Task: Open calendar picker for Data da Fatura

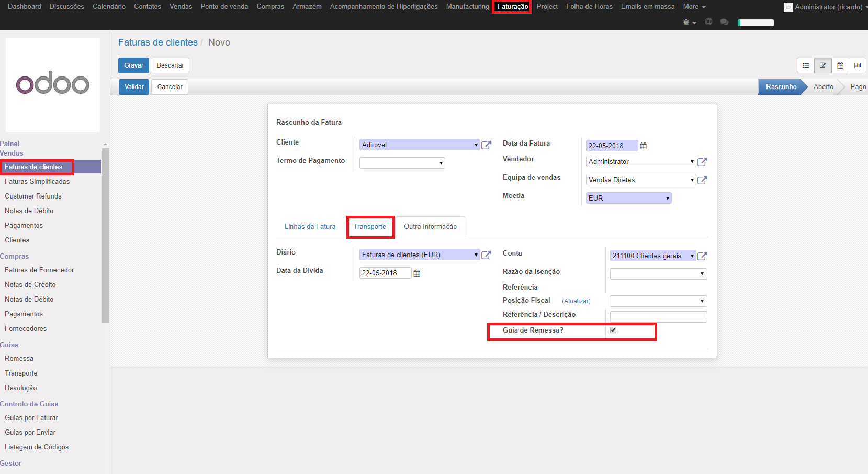Action: pyautogui.click(x=644, y=146)
